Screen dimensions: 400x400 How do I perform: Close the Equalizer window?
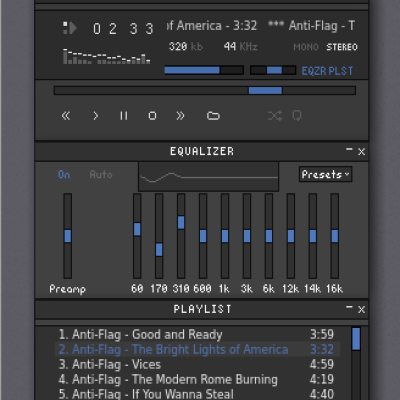point(361,152)
